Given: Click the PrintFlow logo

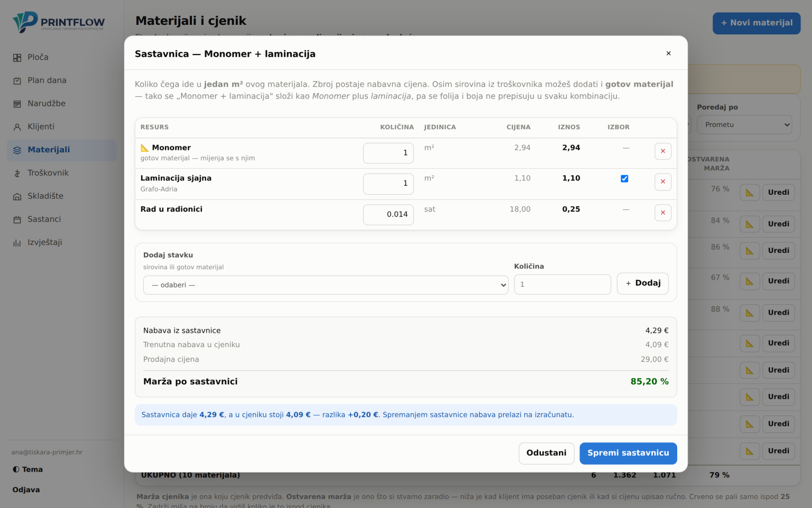Looking at the screenshot, I should [x=59, y=22].
